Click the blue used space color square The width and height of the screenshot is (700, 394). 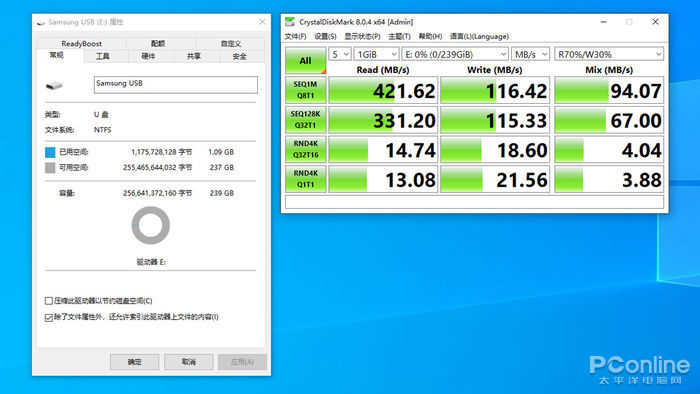(50, 152)
